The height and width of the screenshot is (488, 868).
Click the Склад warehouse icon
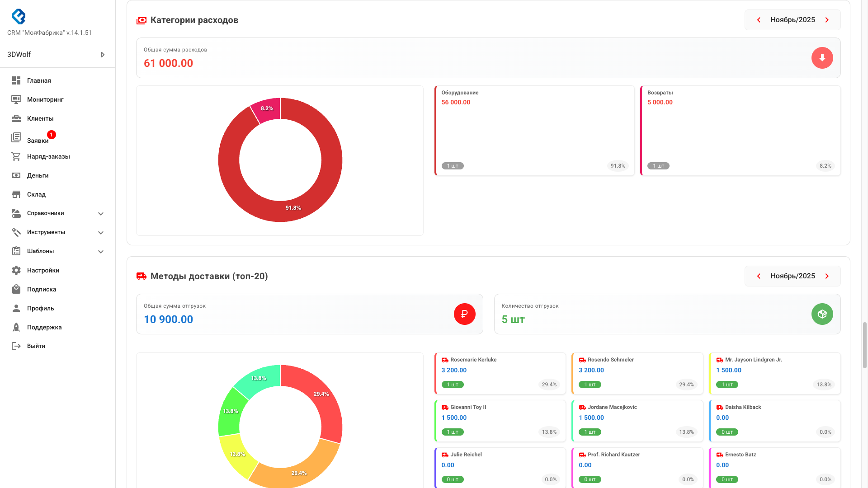(16, 194)
